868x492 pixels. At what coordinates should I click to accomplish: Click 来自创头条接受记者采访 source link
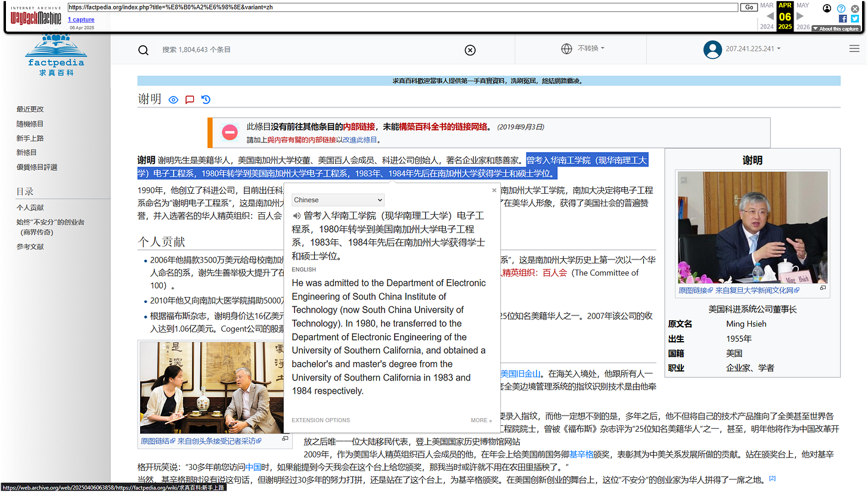point(219,441)
